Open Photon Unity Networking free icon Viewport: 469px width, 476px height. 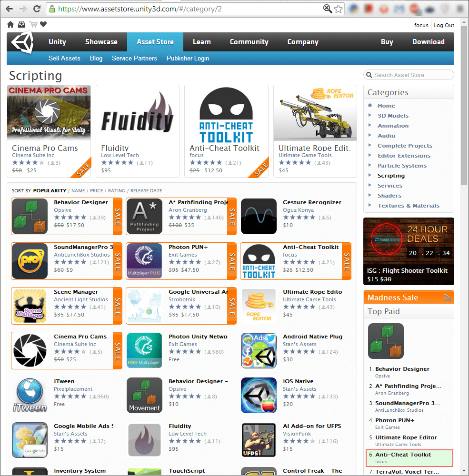point(144,350)
